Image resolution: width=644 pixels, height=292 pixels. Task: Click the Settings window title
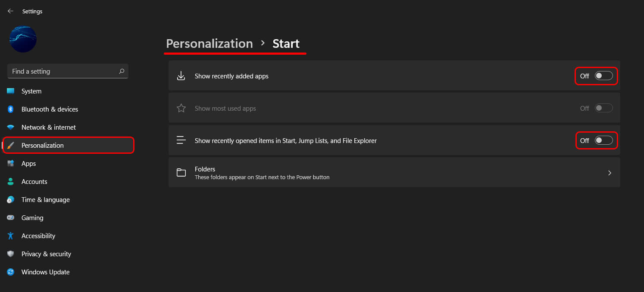click(32, 11)
